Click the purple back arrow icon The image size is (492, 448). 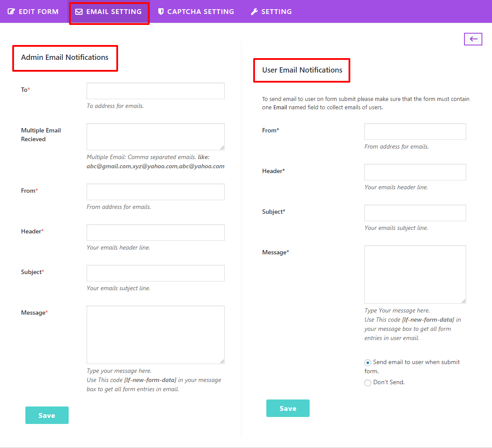[x=473, y=39]
